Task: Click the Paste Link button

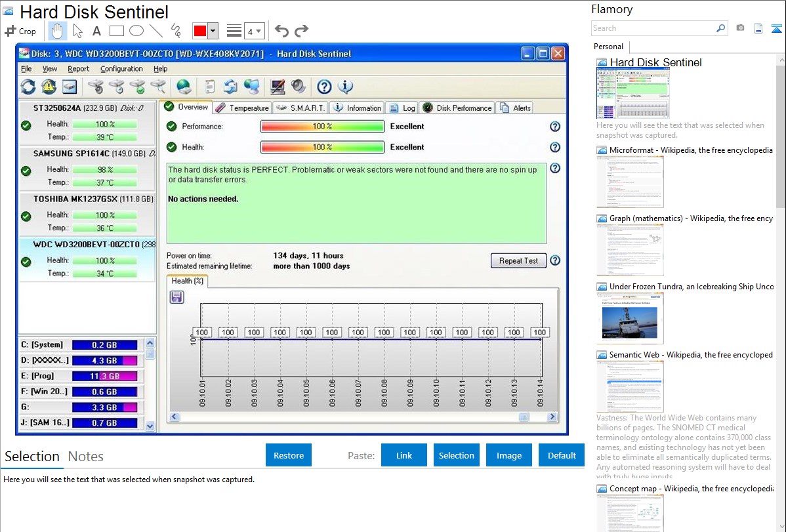Action: [x=404, y=455]
